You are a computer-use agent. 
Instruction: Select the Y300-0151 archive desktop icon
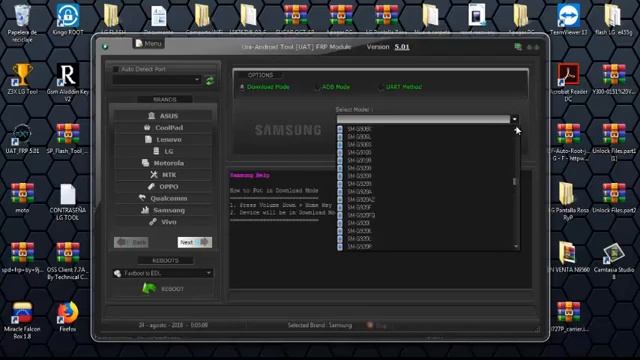[x=613, y=79]
